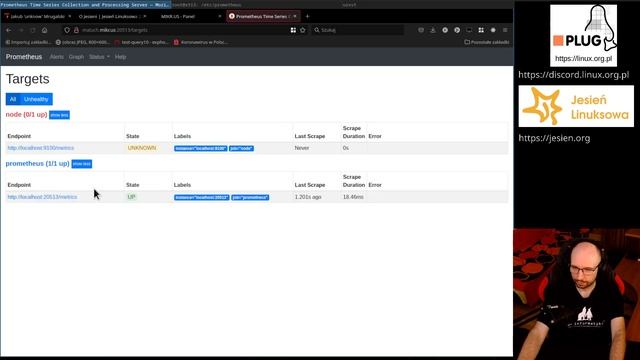Save page to Pocket icon
This screenshot has width=640, height=360.
[421, 30]
